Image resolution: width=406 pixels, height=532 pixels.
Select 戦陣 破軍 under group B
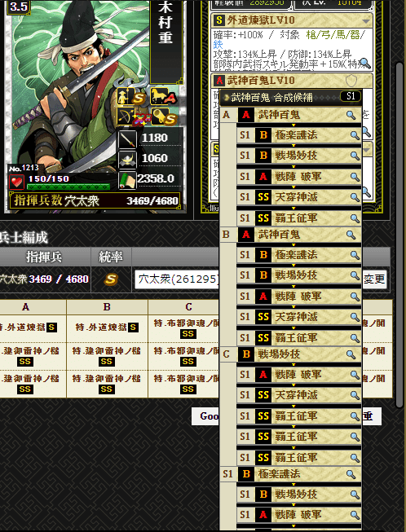tap(298, 297)
